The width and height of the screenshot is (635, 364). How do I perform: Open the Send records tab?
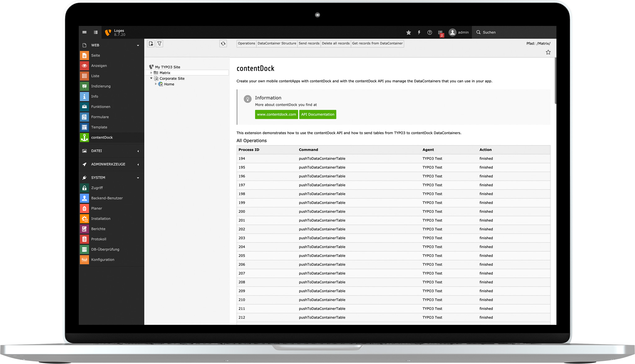pos(309,43)
